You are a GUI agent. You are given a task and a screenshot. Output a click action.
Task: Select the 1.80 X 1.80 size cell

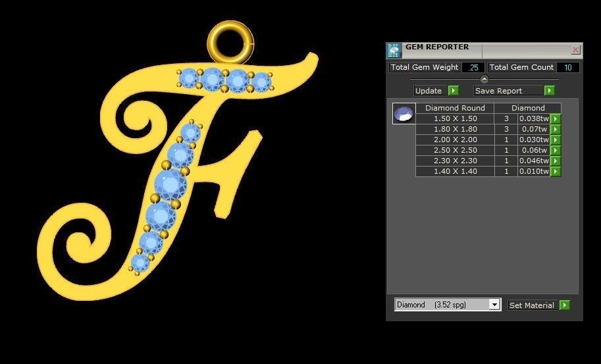pyautogui.click(x=455, y=129)
